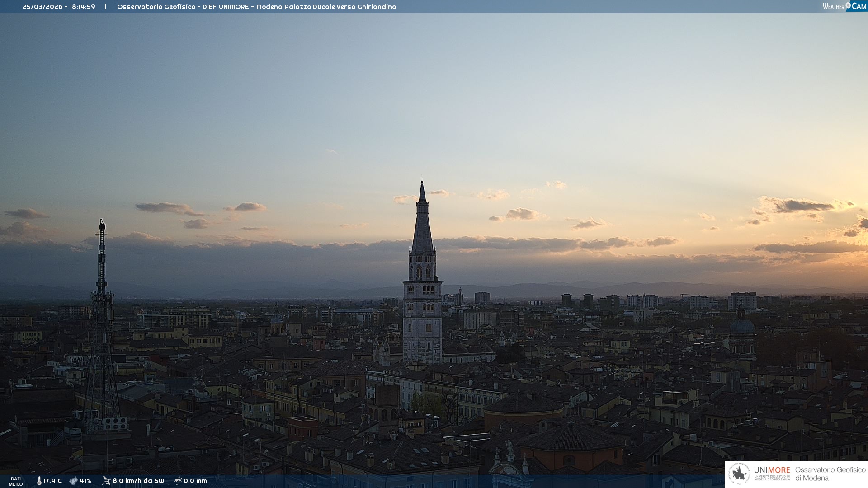Click the 41% humidity value
Screen dimensions: 868x488
(85, 481)
